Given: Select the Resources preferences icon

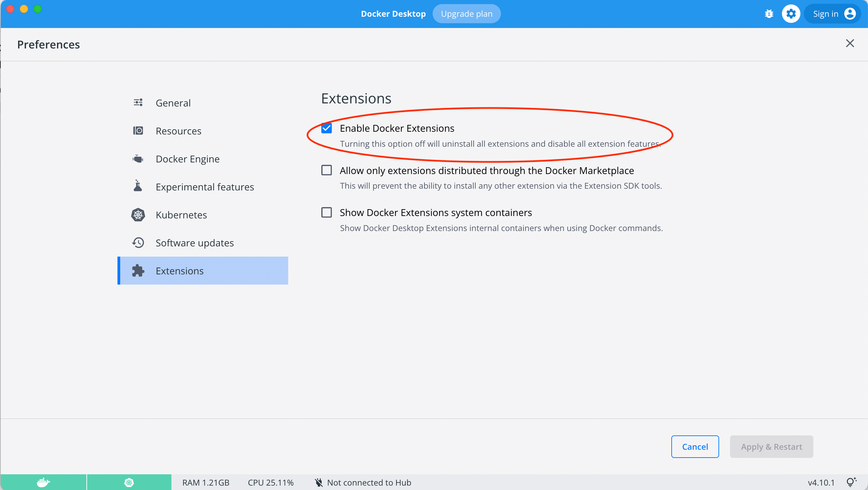Looking at the screenshot, I should 138,131.
